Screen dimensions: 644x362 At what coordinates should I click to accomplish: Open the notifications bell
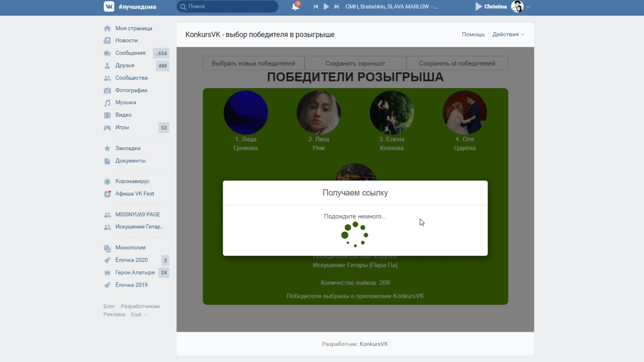coord(295,6)
